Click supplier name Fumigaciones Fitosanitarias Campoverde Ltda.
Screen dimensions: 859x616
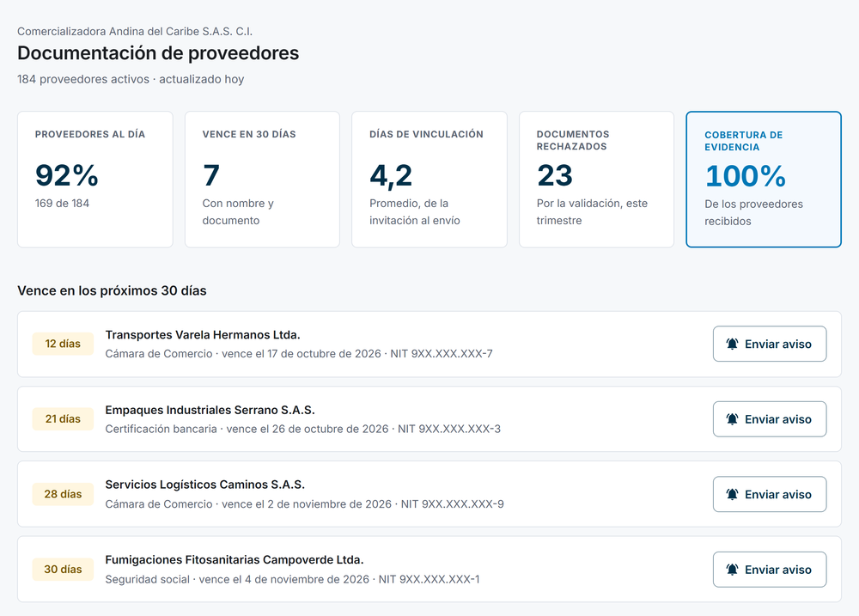[235, 559]
